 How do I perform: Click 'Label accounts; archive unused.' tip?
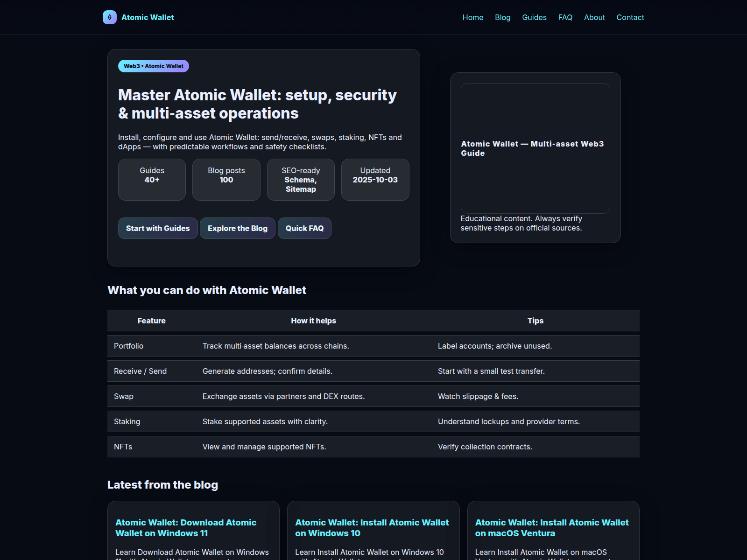(536, 346)
